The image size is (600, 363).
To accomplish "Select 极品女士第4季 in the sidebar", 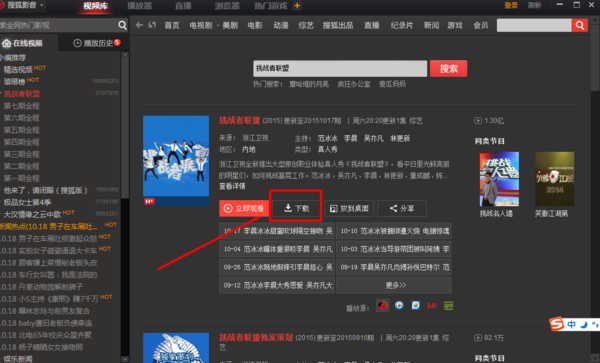I will [27, 202].
